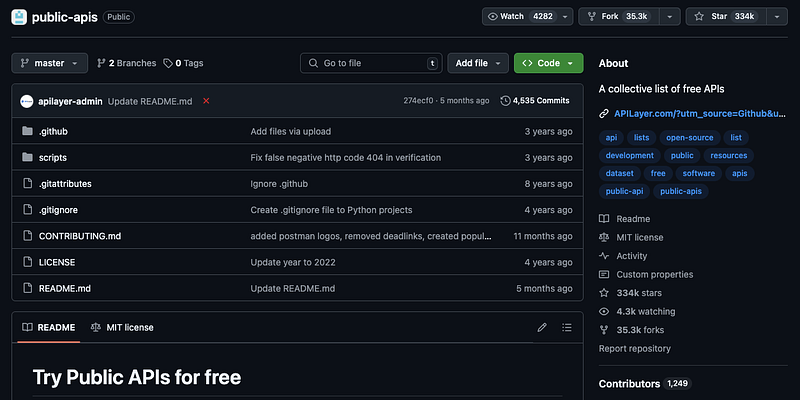Star the public-apis repository
Image resolution: width=800 pixels, height=400 pixels.
(x=726, y=16)
